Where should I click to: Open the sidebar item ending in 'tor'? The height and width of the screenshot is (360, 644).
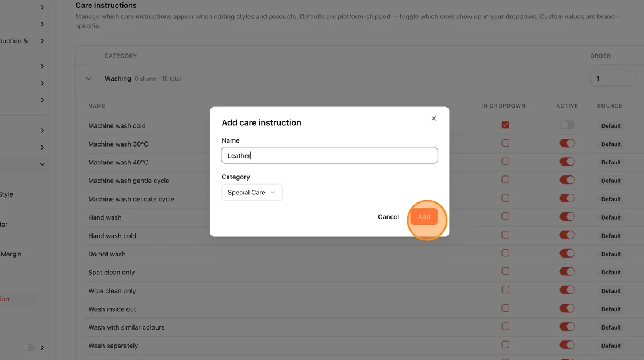[4, 224]
